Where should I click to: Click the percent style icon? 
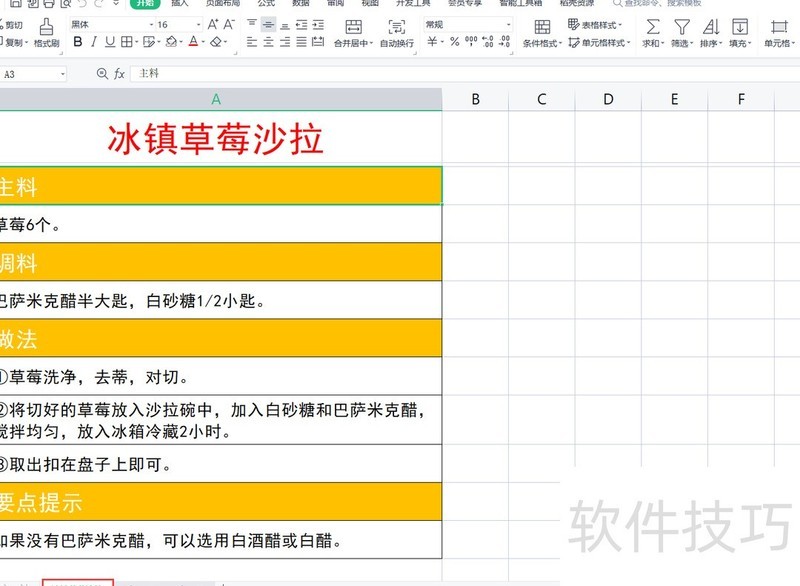pos(454,42)
